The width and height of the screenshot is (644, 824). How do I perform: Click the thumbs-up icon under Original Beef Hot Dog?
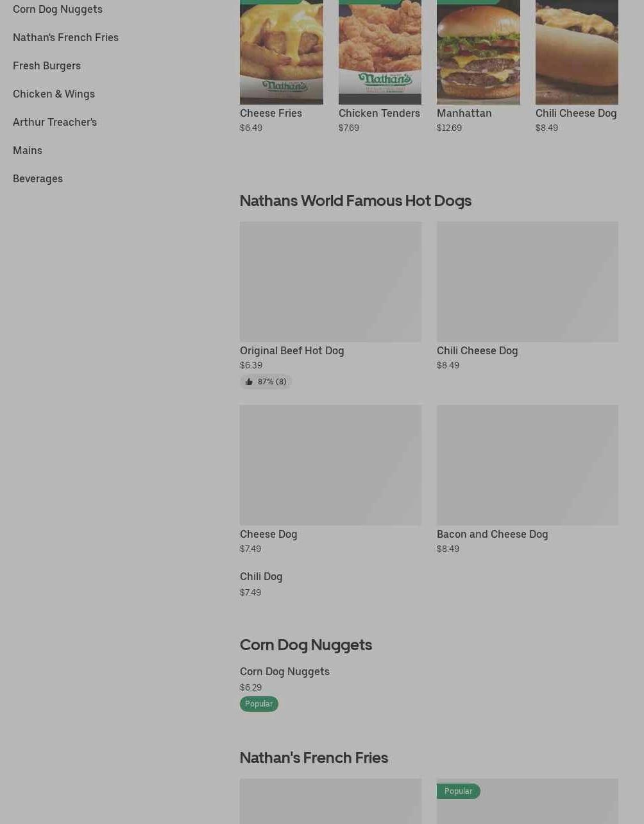(249, 382)
